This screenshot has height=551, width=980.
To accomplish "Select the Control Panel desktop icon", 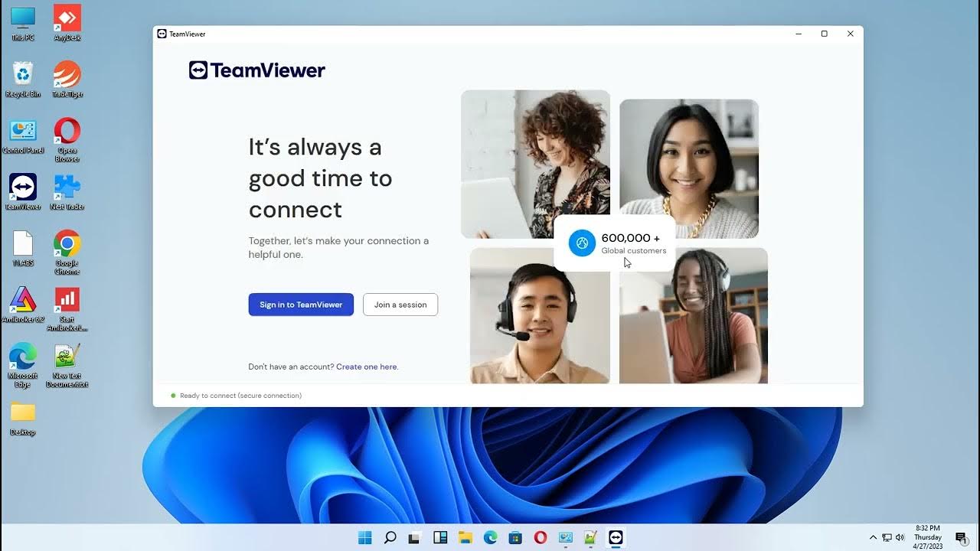I will (23, 136).
